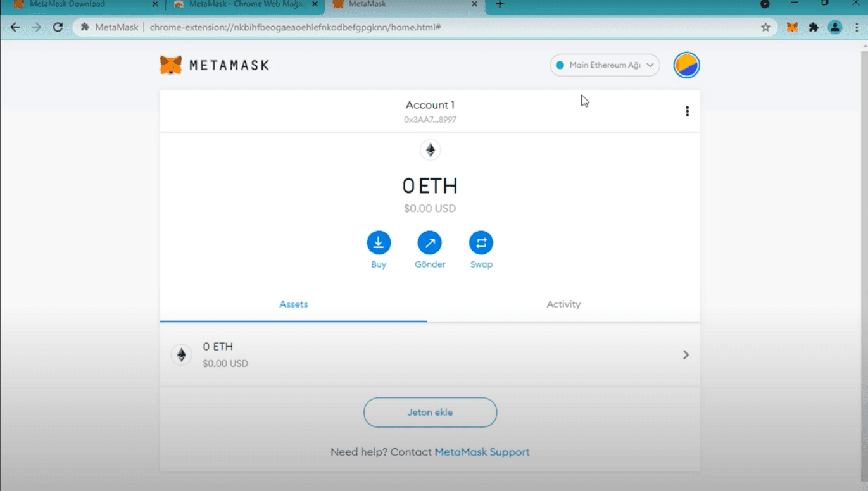
Task: Click the round account avatar icon
Action: point(686,65)
